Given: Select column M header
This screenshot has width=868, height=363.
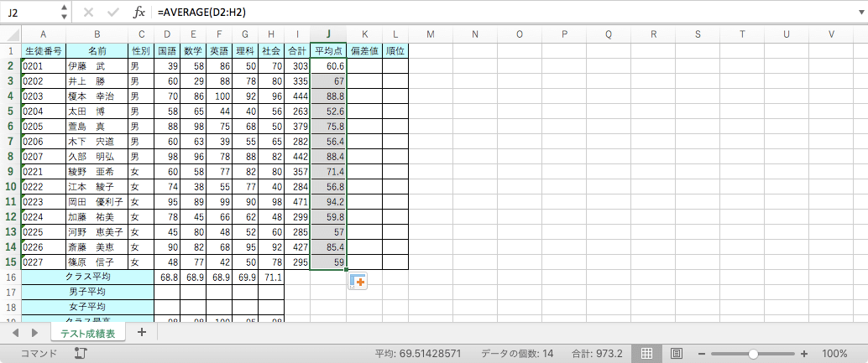Looking at the screenshot, I should [x=431, y=34].
